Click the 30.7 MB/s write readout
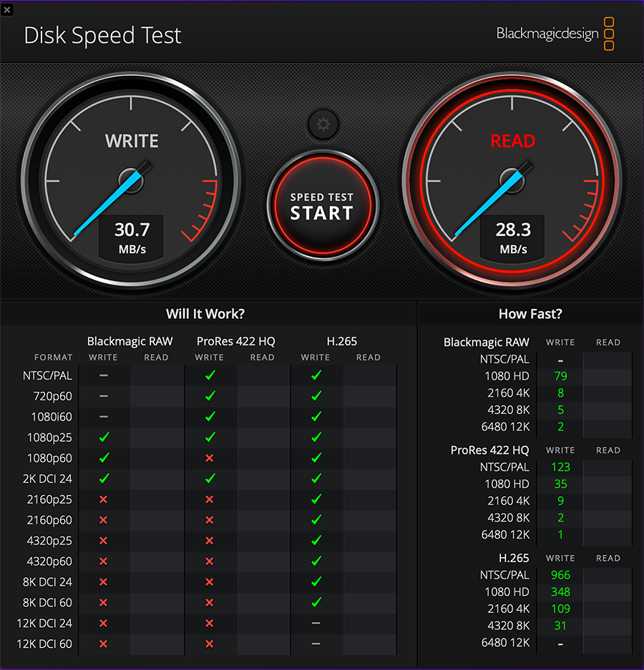644x670 pixels. click(132, 237)
